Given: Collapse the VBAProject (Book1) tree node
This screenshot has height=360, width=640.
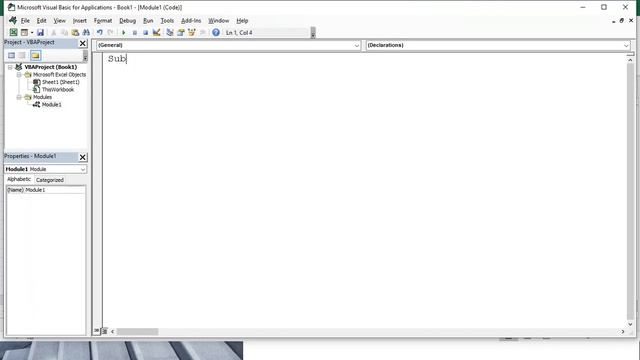Looking at the screenshot, I should click(10, 67).
